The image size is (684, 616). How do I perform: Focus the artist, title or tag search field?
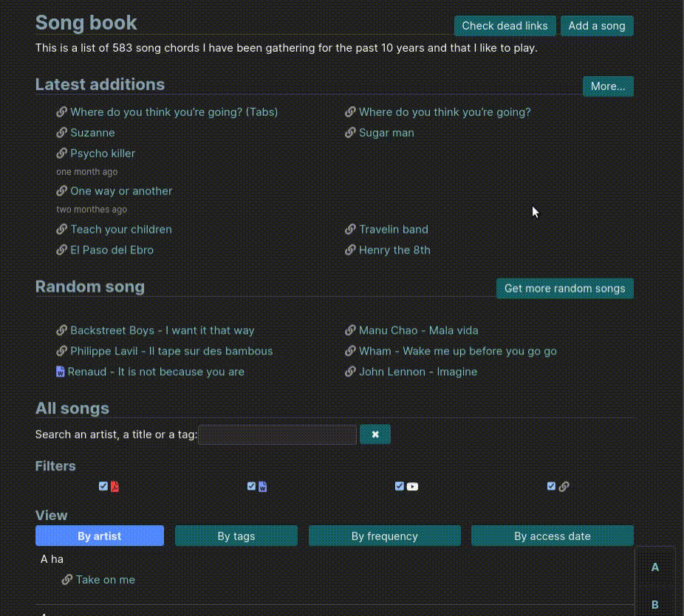click(278, 434)
